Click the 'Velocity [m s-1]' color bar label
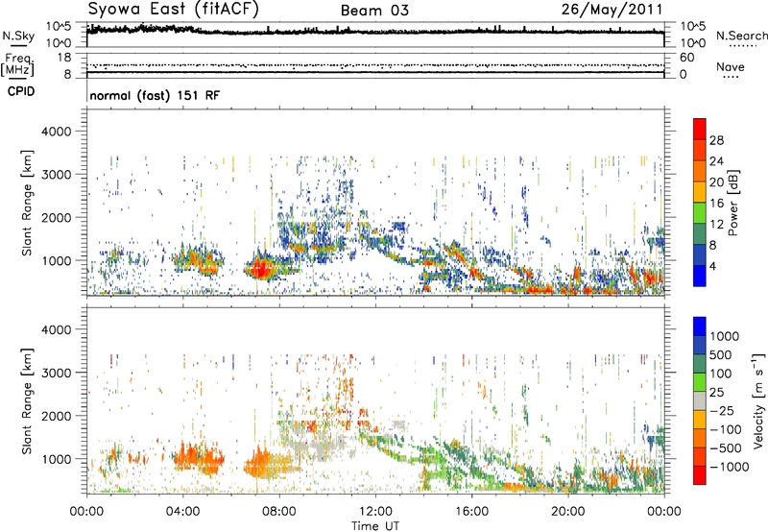This screenshot has height=532, width=768. click(x=758, y=400)
